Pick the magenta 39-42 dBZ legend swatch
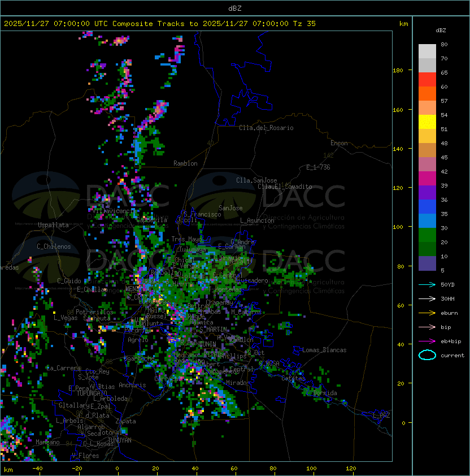 [427, 179]
